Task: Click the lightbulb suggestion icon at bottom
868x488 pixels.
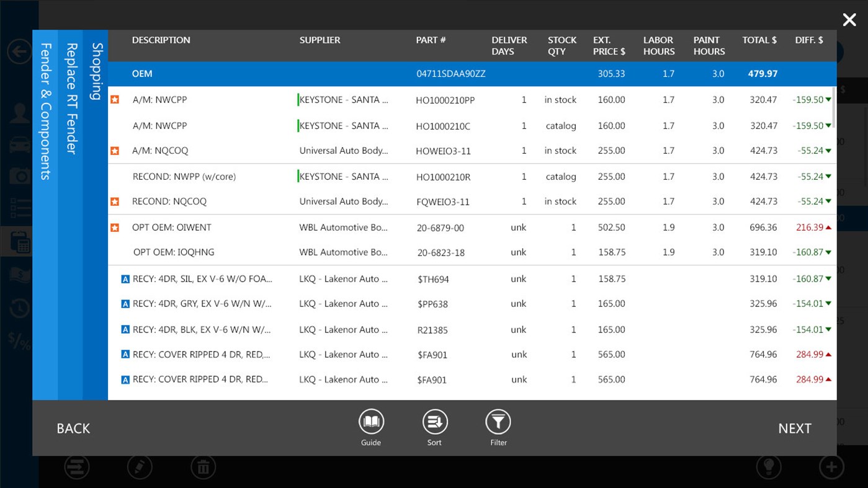Action: click(x=769, y=466)
